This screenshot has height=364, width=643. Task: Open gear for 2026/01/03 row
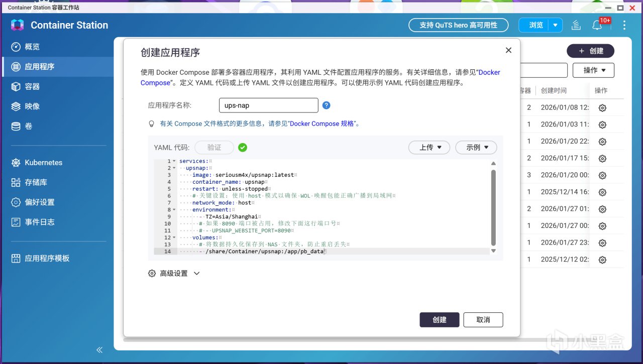coord(602,125)
